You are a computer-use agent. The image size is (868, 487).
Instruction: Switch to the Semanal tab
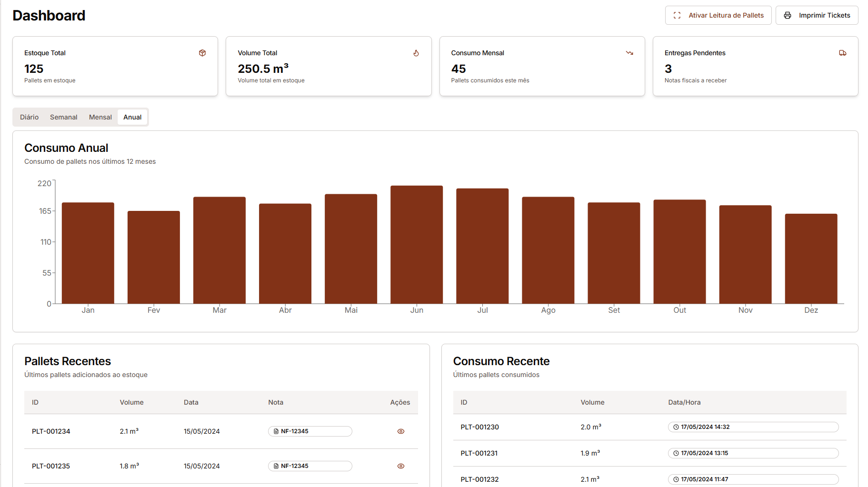tap(63, 117)
